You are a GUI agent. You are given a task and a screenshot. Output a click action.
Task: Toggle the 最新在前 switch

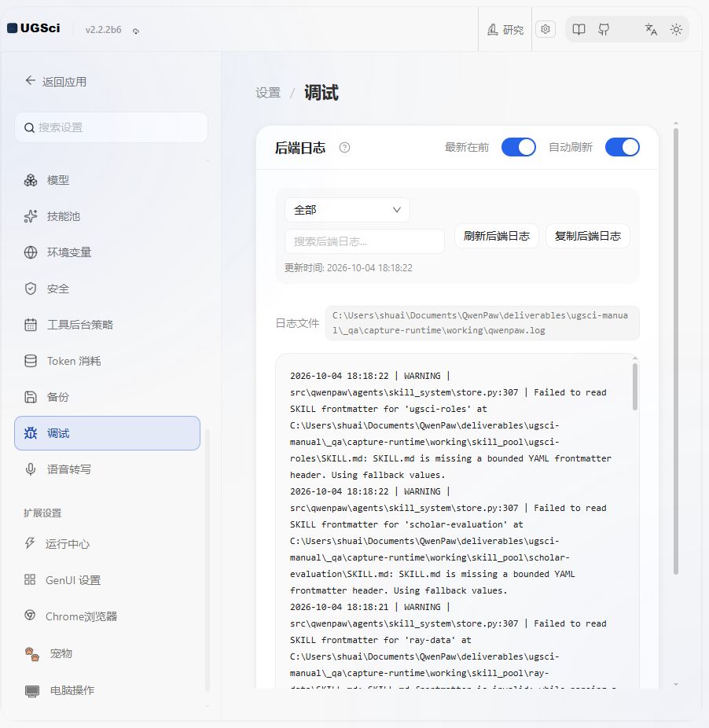[519, 147]
